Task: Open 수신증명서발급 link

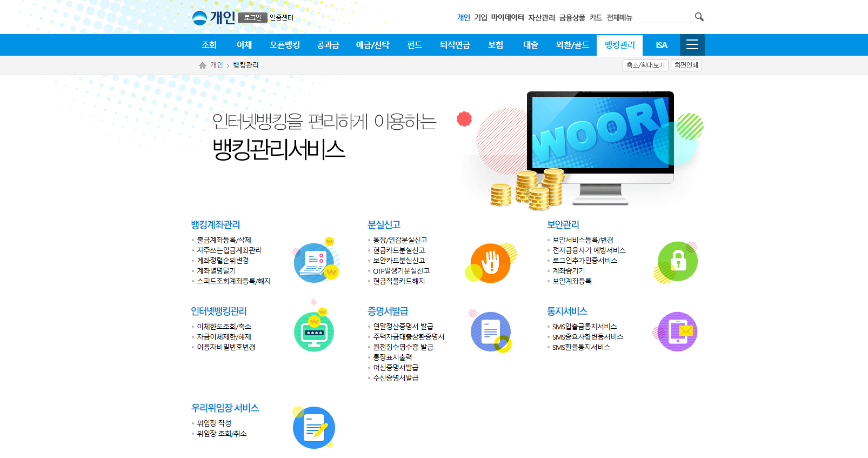Action: (x=396, y=378)
